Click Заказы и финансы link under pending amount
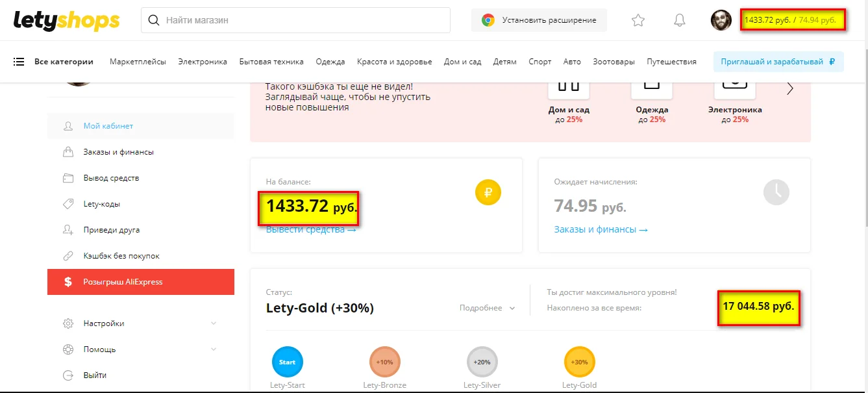The height and width of the screenshot is (393, 868). coord(601,229)
